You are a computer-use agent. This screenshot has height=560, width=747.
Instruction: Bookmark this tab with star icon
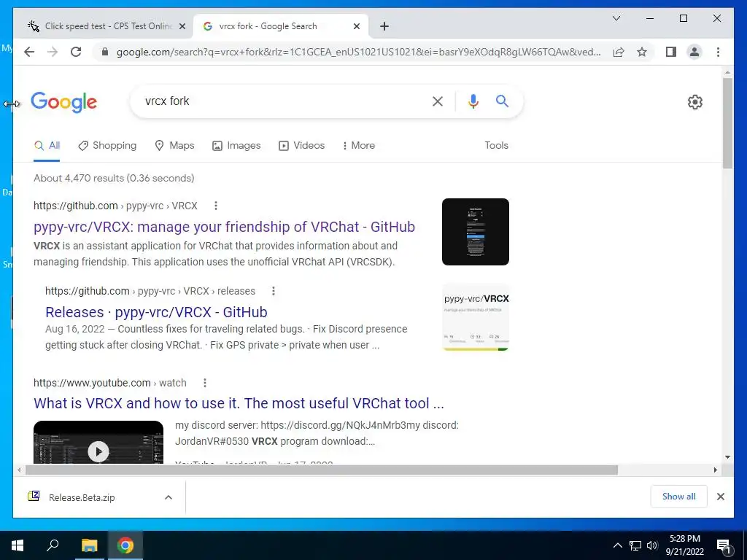click(642, 52)
